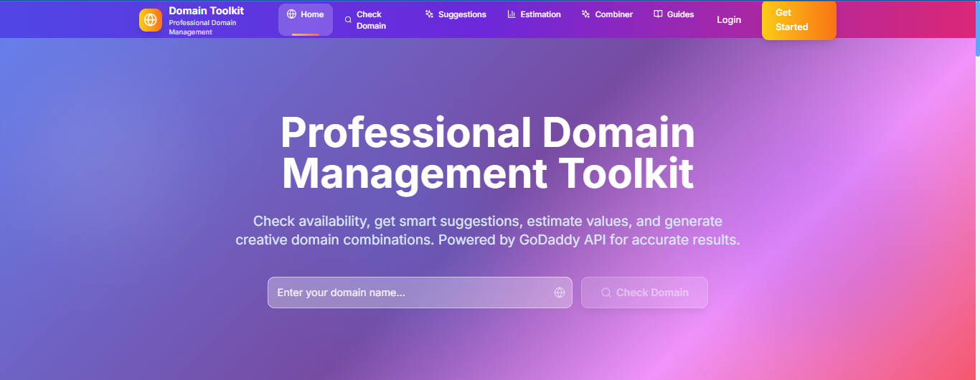Open the Domain Toolkit brand title
980x380 pixels.
pos(207,11)
